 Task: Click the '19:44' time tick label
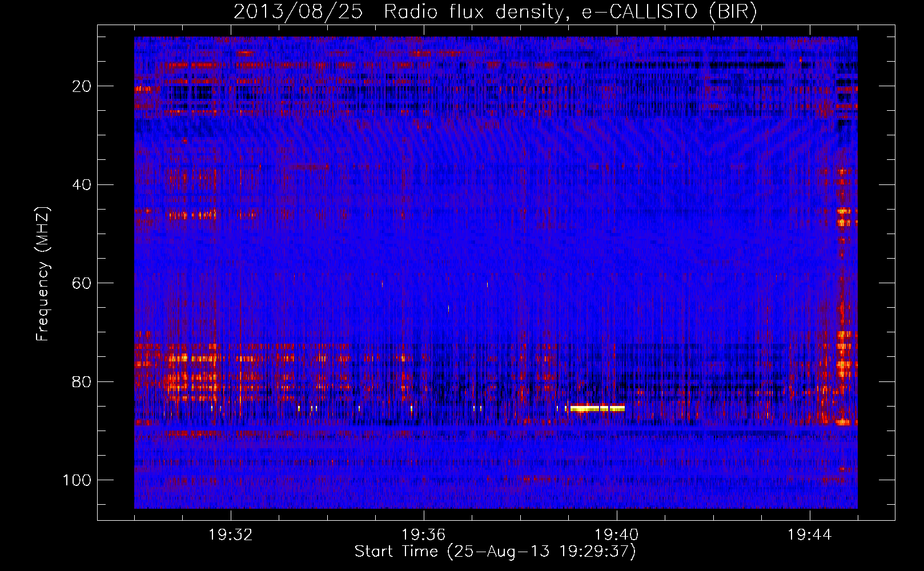pos(810,535)
